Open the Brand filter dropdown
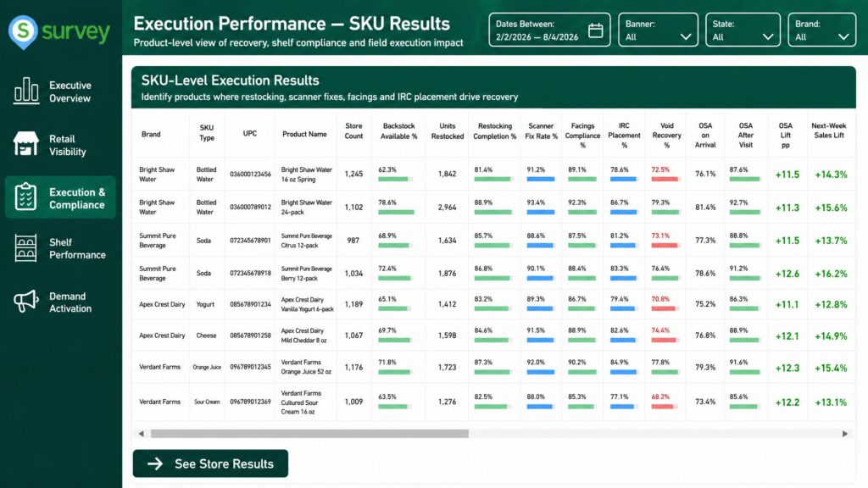Screen dimensions: 868x488 point(821,30)
